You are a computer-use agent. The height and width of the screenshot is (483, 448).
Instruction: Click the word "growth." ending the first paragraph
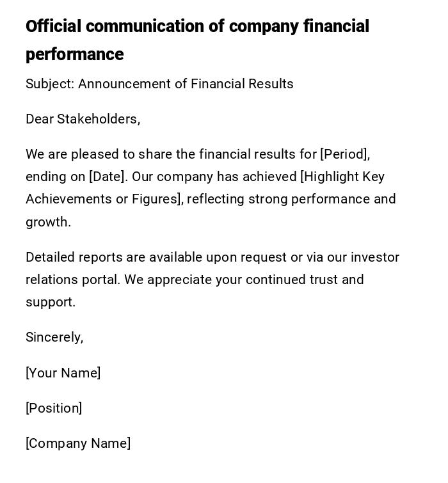point(48,222)
